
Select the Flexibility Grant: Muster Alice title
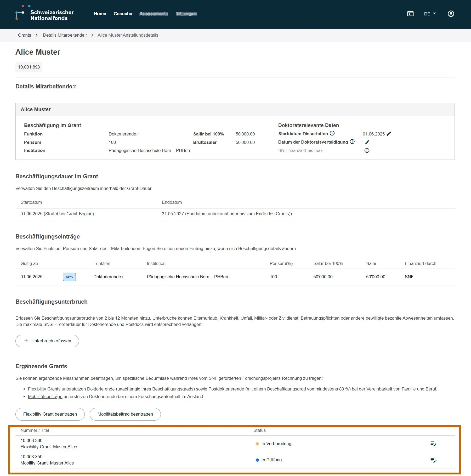(49, 447)
